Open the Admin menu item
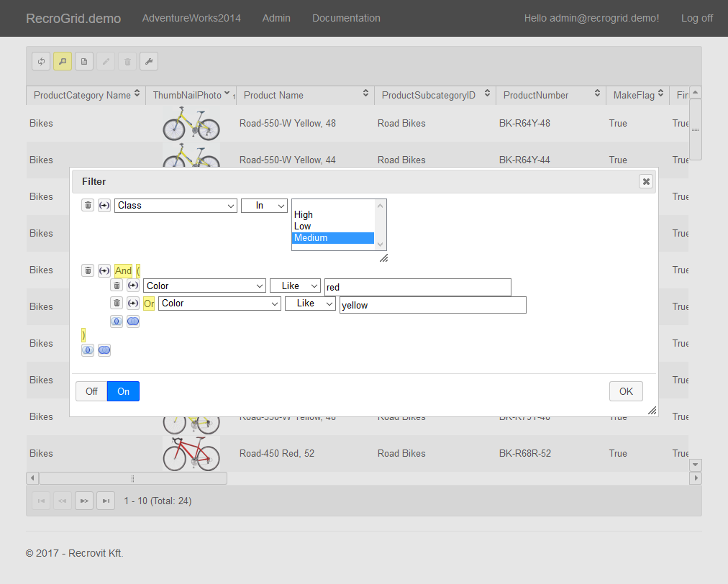 coord(276,18)
